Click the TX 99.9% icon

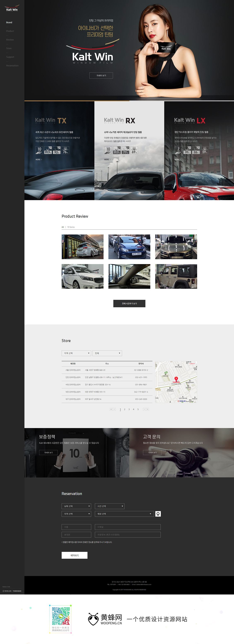click(x=48, y=150)
